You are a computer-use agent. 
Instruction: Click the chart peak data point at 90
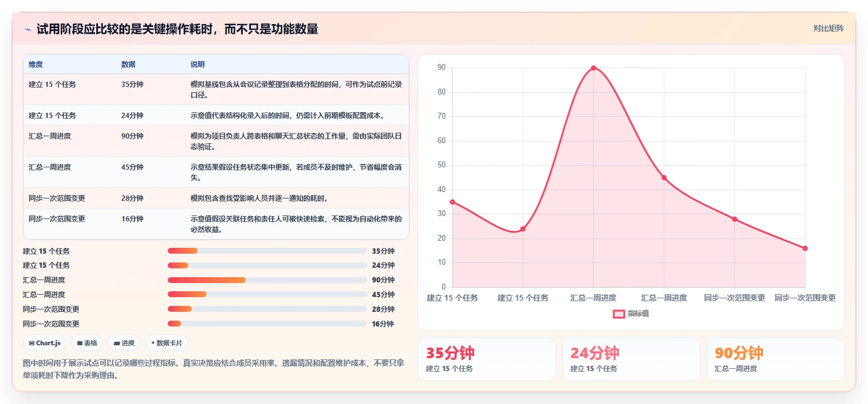point(594,68)
